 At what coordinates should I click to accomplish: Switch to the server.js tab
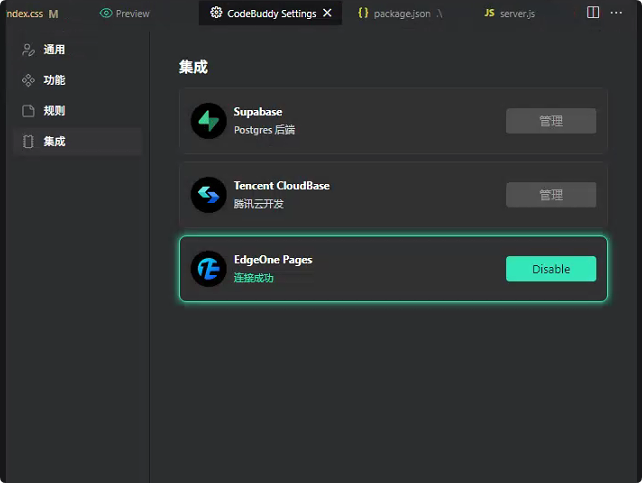coord(509,14)
